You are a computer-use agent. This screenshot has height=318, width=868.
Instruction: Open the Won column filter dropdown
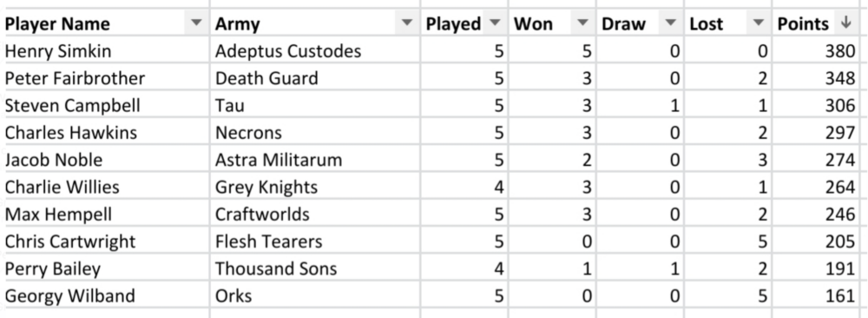coord(582,23)
